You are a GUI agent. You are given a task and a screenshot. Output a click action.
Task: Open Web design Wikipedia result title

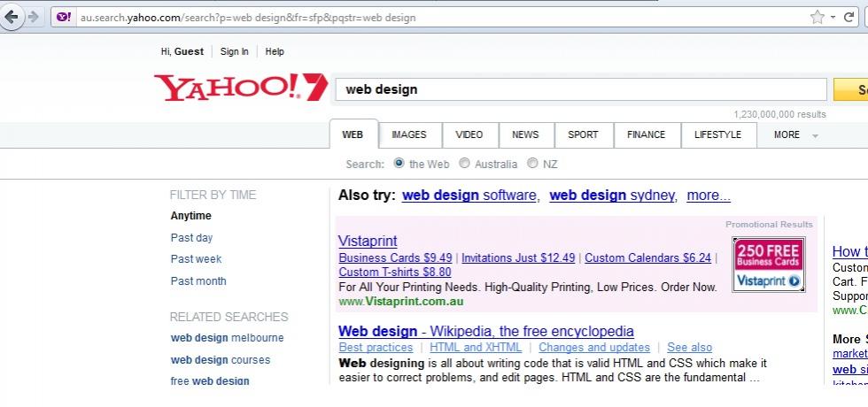[486, 331]
